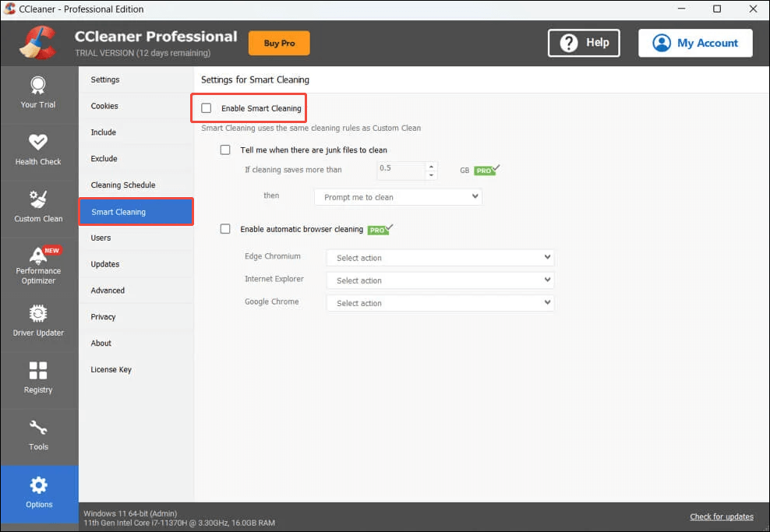Click PRO badge beside automatic browser cleaning
The image size is (770, 532).
pos(380,229)
